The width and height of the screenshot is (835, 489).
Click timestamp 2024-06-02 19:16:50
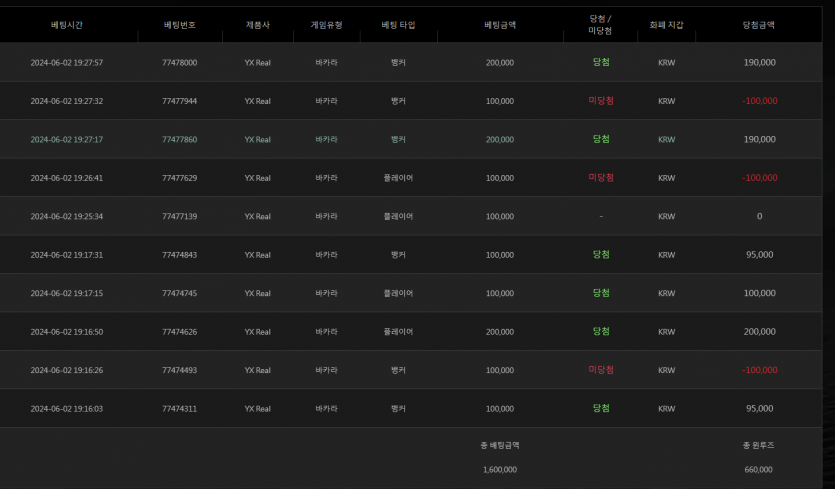point(67,331)
